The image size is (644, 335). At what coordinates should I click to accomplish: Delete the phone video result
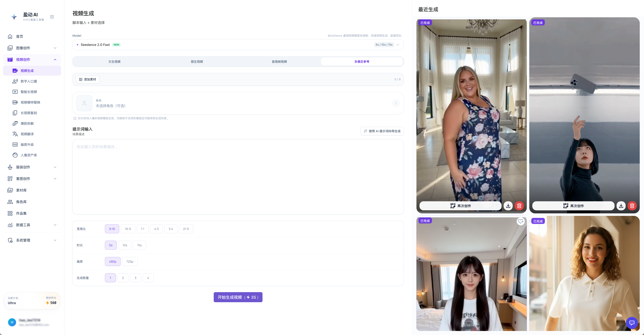pyautogui.click(x=632, y=206)
